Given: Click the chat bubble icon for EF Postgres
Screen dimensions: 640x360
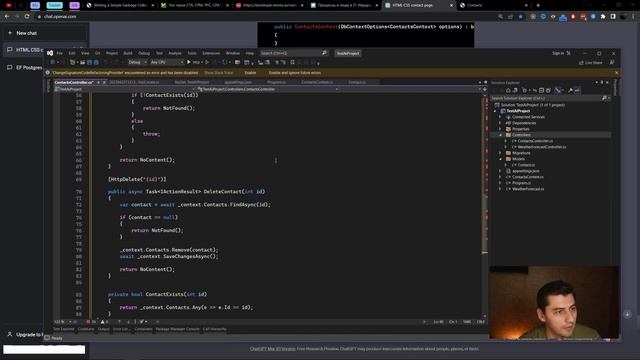Looking at the screenshot, I should pyautogui.click(x=10, y=67).
